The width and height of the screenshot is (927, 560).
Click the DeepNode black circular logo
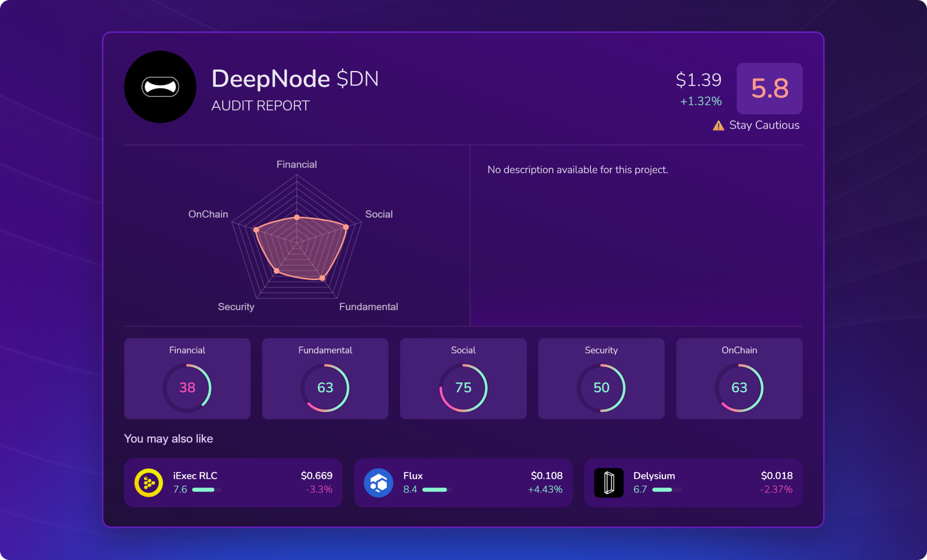(160, 87)
